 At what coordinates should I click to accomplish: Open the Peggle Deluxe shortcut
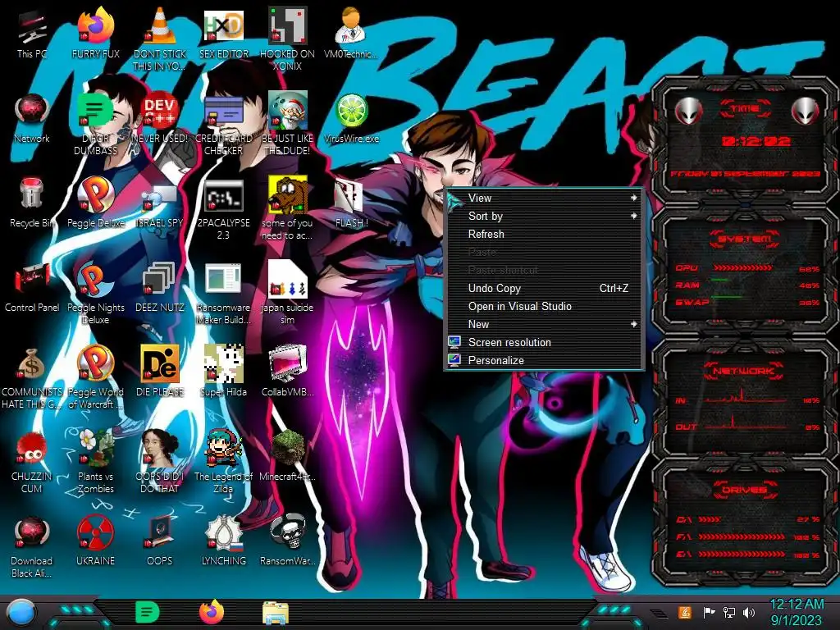click(95, 203)
